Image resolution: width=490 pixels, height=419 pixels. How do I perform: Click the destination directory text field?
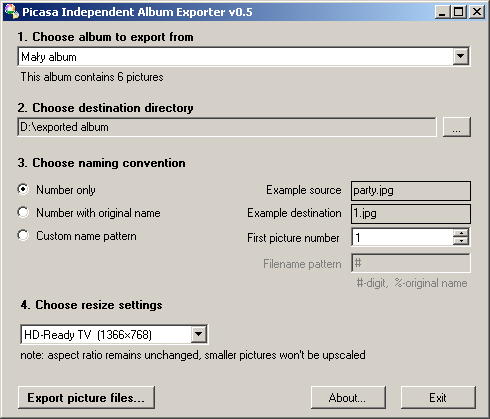[x=227, y=127]
